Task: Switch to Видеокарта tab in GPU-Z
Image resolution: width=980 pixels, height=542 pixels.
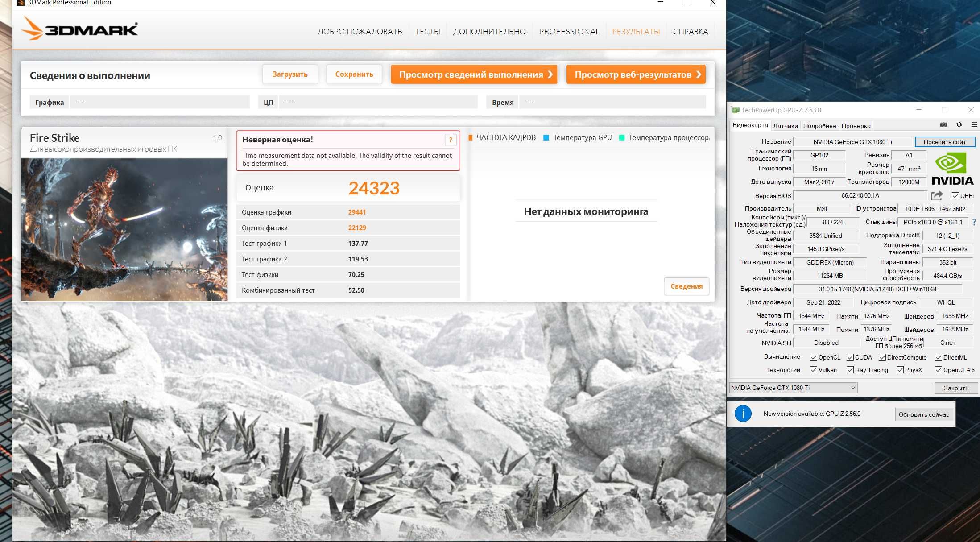Action: [x=750, y=125]
